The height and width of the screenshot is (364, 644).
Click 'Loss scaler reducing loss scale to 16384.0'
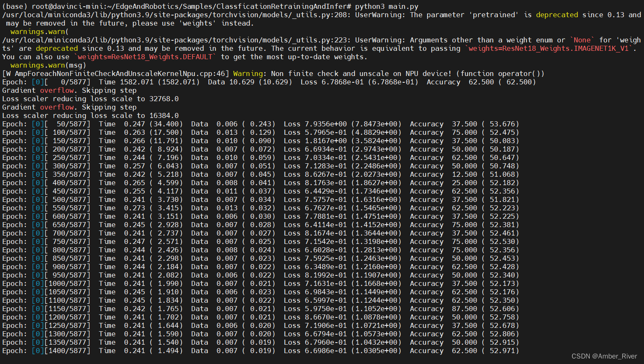coord(90,115)
